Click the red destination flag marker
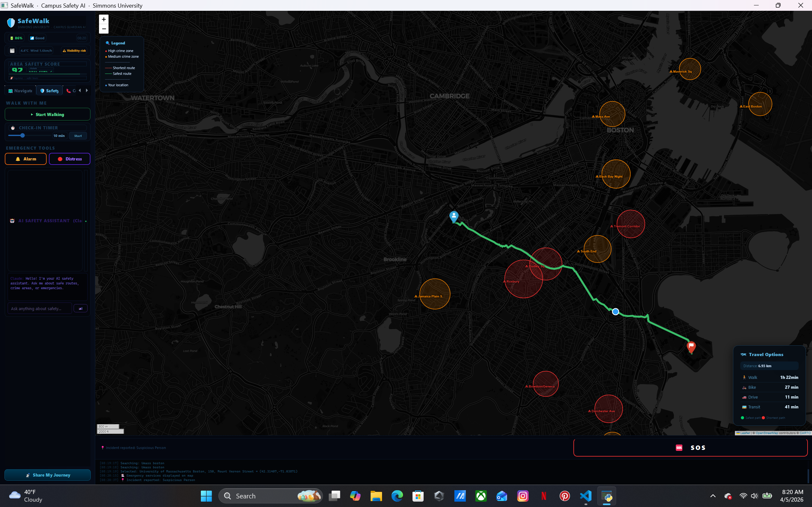 click(x=691, y=346)
